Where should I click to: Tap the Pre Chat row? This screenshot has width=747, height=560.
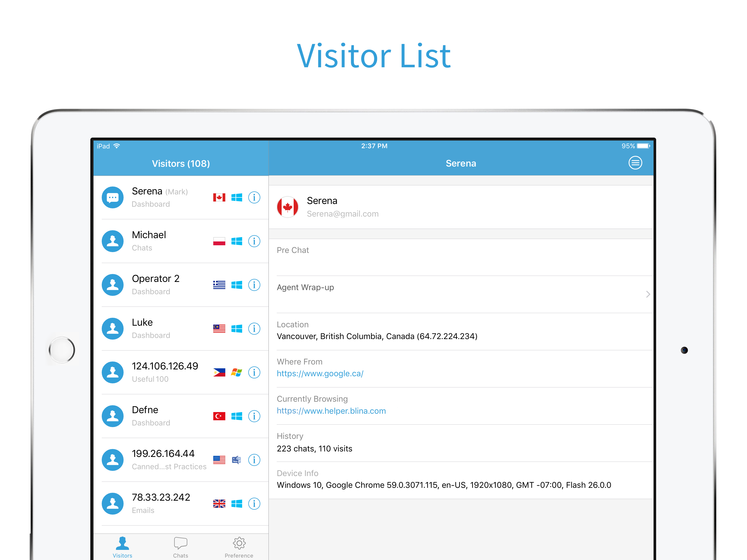point(461,257)
